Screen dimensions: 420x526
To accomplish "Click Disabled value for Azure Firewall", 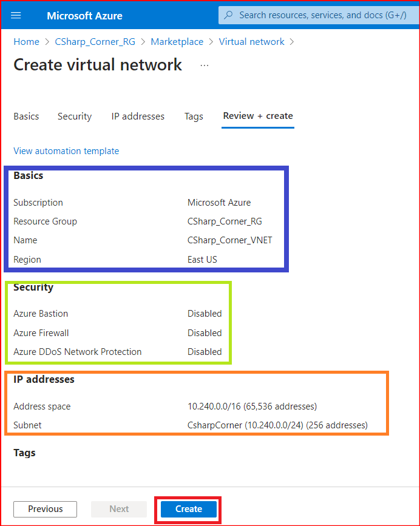I will tap(205, 333).
